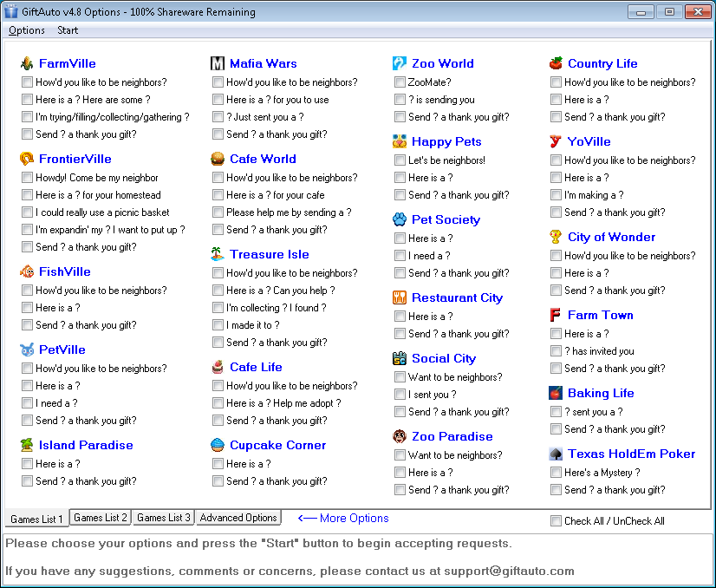This screenshot has height=588, width=716.
Task: Click the support@giftauto.com contact line
Action: [290, 572]
